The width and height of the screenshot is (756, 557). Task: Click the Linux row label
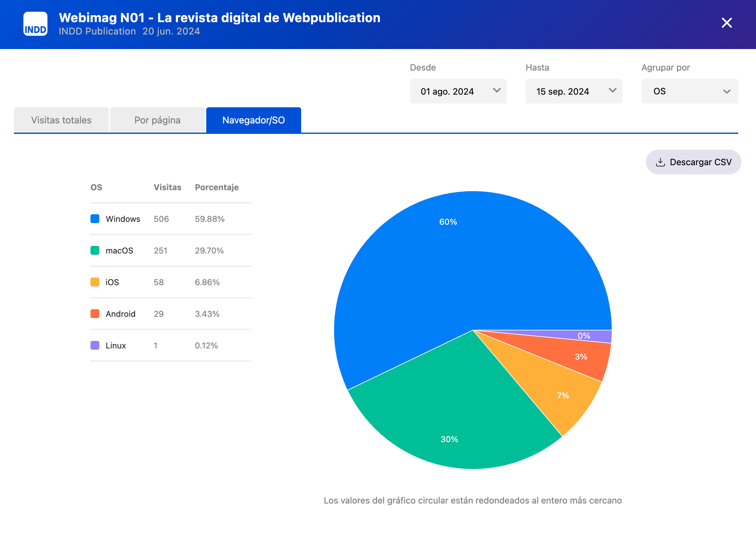click(x=115, y=346)
